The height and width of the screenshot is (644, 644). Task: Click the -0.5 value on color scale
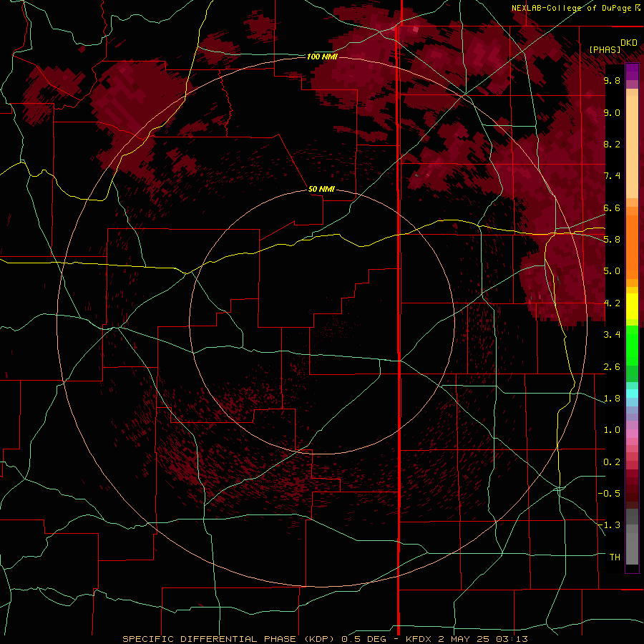[x=610, y=494]
